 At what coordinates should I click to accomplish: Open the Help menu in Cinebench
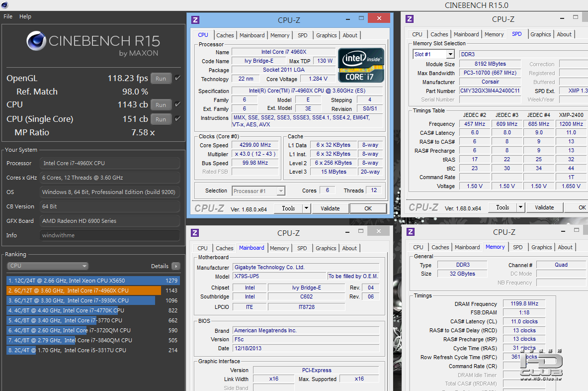(25, 16)
